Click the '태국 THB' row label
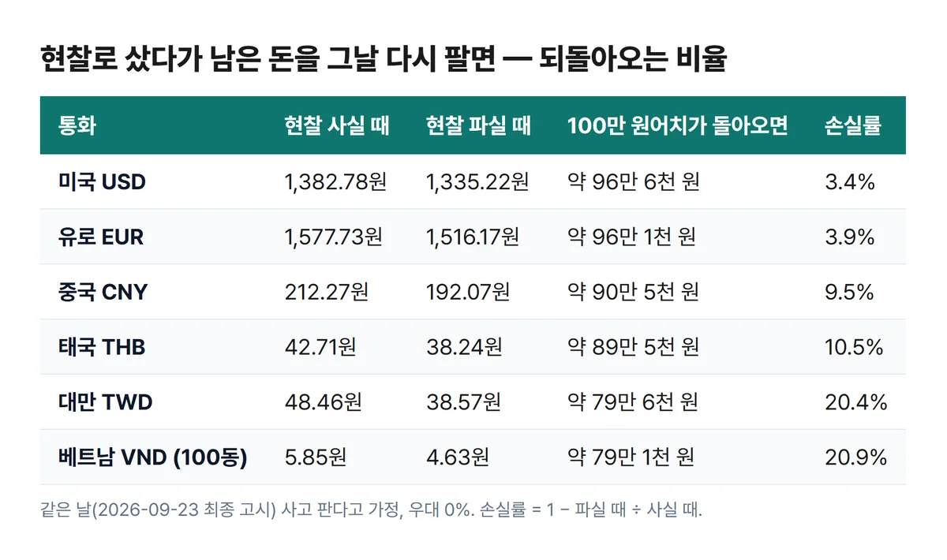The height and width of the screenshot is (560, 947). [102, 347]
